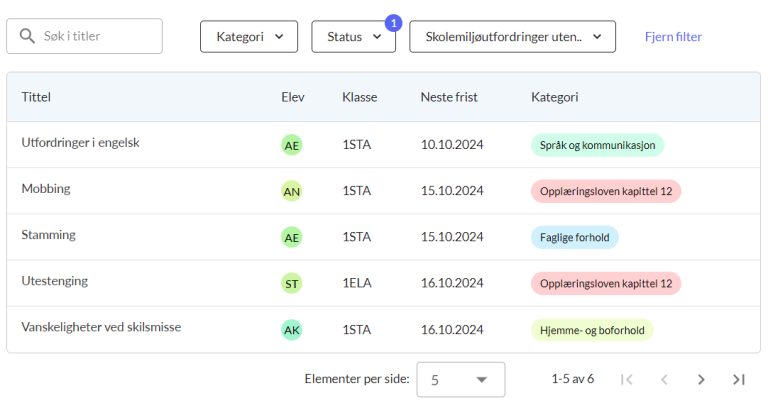
Task: Click the Faglige forhold category tag
Action: tap(574, 237)
